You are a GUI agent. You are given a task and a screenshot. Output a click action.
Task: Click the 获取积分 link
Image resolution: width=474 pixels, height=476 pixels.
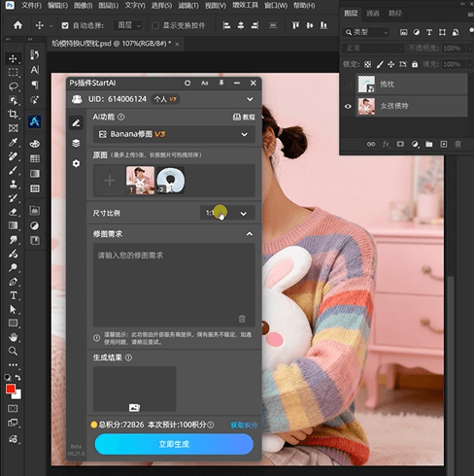pyautogui.click(x=244, y=425)
